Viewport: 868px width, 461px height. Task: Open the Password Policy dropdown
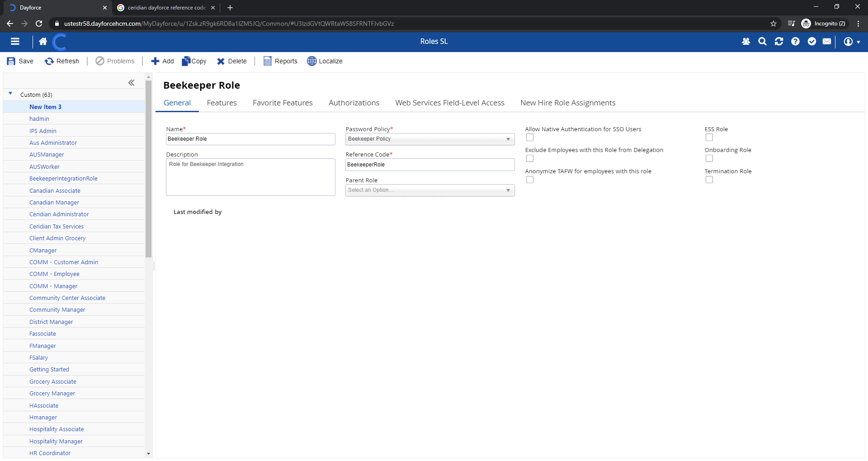pos(430,139)
